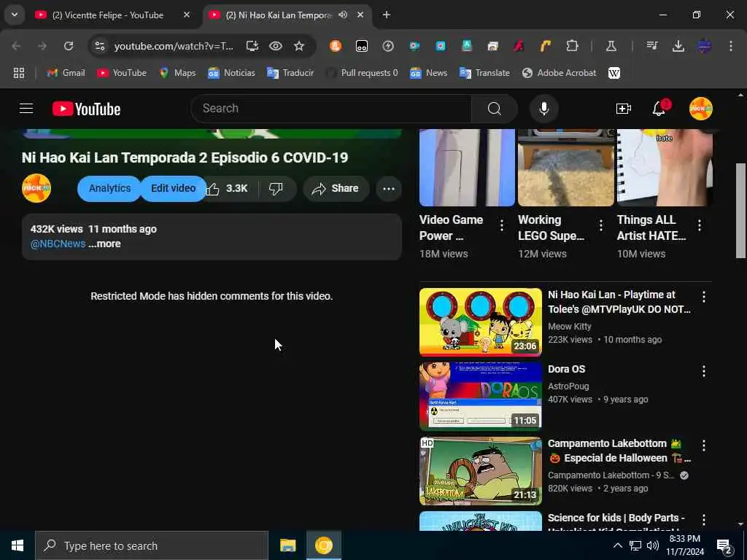
Task: Click the taskbar volume icon
Action: pos(653,545)
